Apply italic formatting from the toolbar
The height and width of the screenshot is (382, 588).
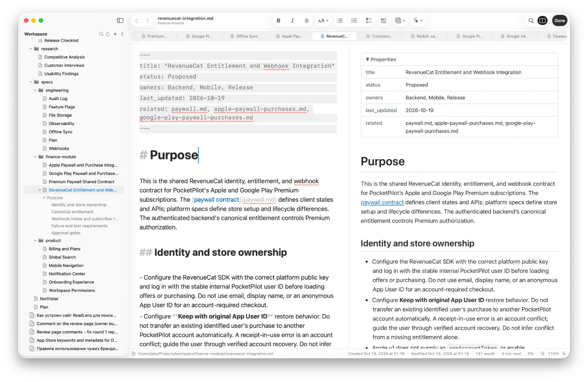click(293, 21)
